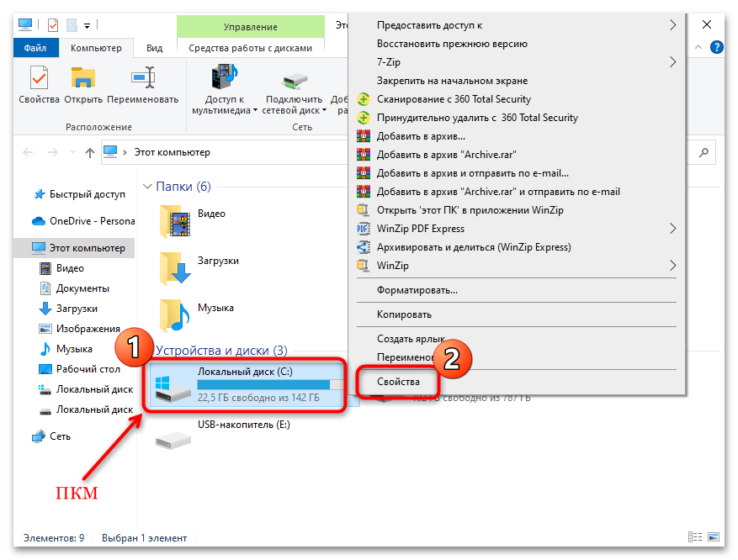738x560 pixels.
Task: Switch to details view icon
Action: pyautogui.click(x=695, y=536)
